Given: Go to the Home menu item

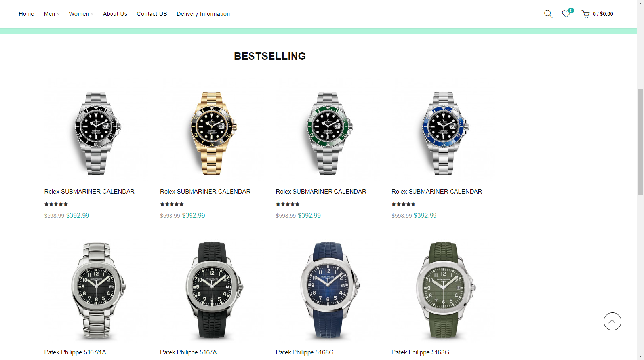Looking at the screenshot, I should click(27, 14).
